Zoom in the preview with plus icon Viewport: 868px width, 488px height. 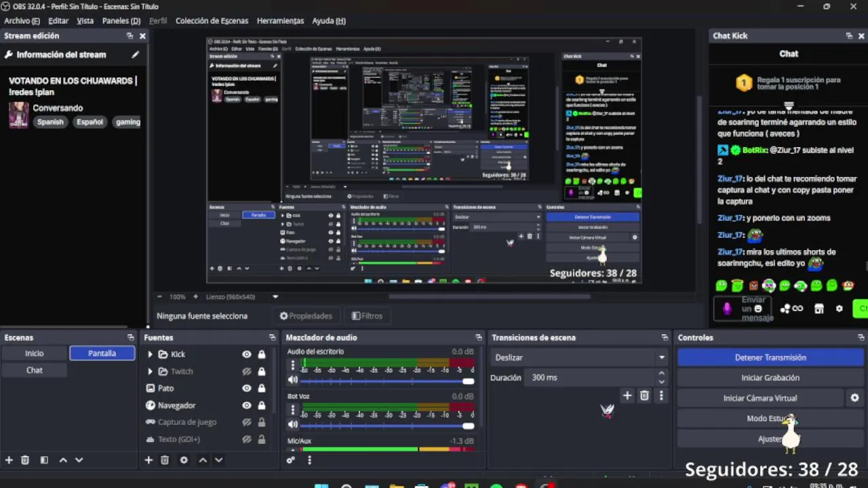pyautogui.click(x=195, y=297)
